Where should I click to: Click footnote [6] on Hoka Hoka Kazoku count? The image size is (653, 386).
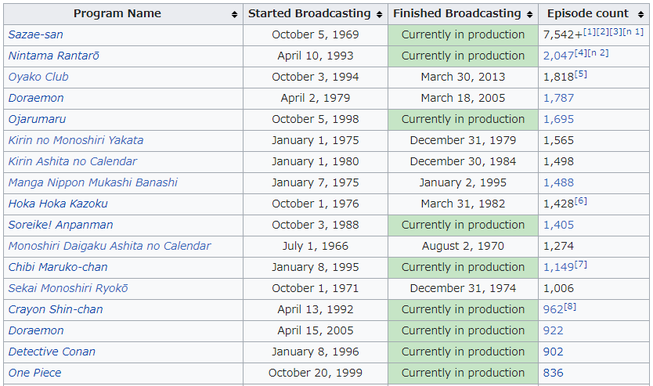581,201
